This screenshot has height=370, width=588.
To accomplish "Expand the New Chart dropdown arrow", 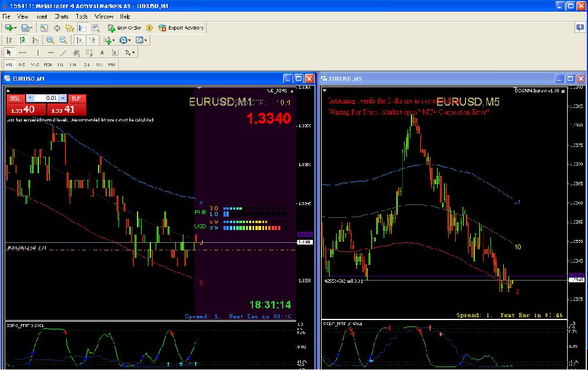I will (15, 28).
